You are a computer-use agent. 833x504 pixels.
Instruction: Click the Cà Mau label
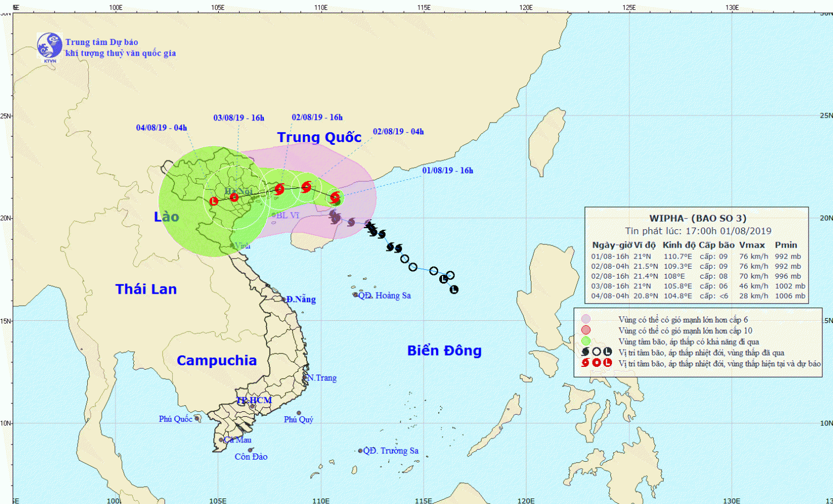(238, 440)
